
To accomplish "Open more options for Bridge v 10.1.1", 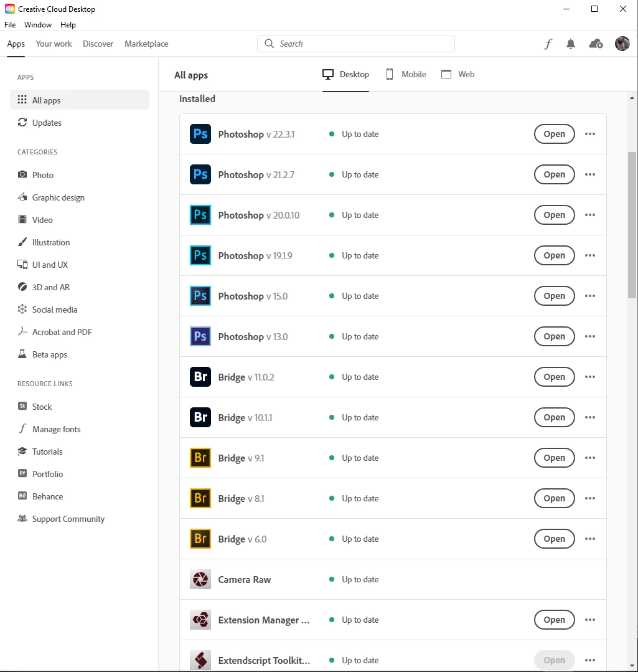I will tap(590, 417).
